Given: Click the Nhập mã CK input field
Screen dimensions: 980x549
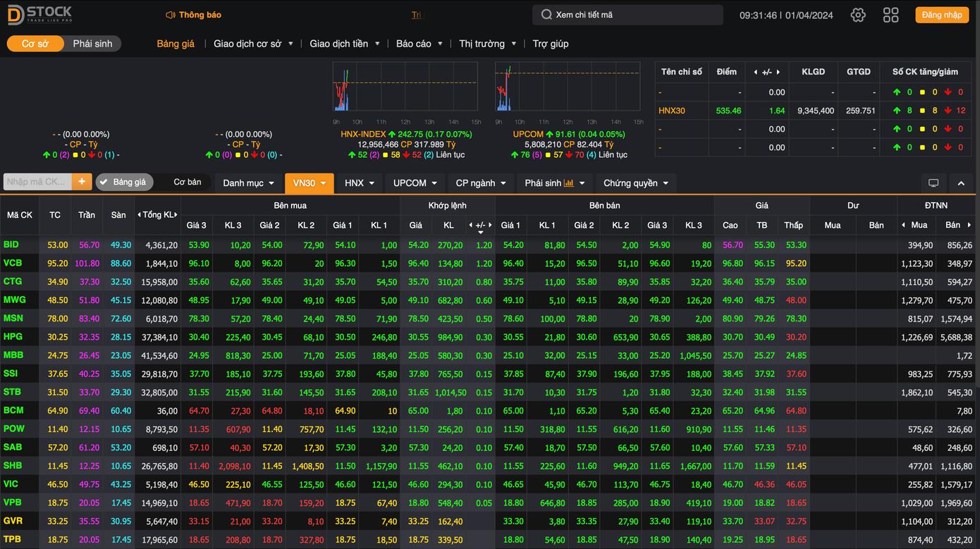Looking at the screenshot, I should pyautogui.click(x=37, y=182).
